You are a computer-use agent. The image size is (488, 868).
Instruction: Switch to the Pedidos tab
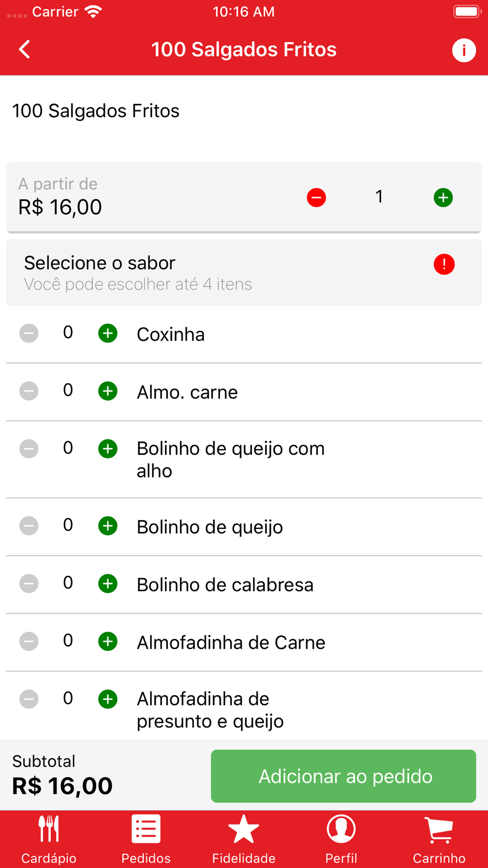pos(146,839)
